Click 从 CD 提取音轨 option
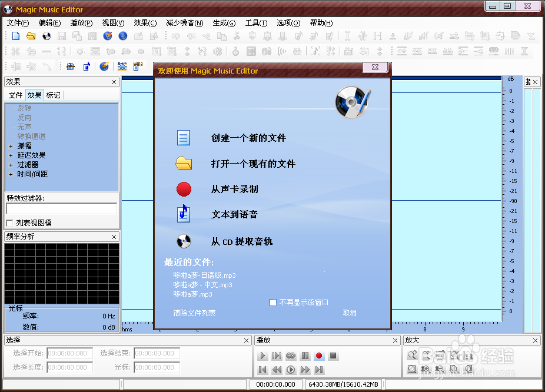Image resolution: width=545 pixels, height=392 pixels. [242, 241]
